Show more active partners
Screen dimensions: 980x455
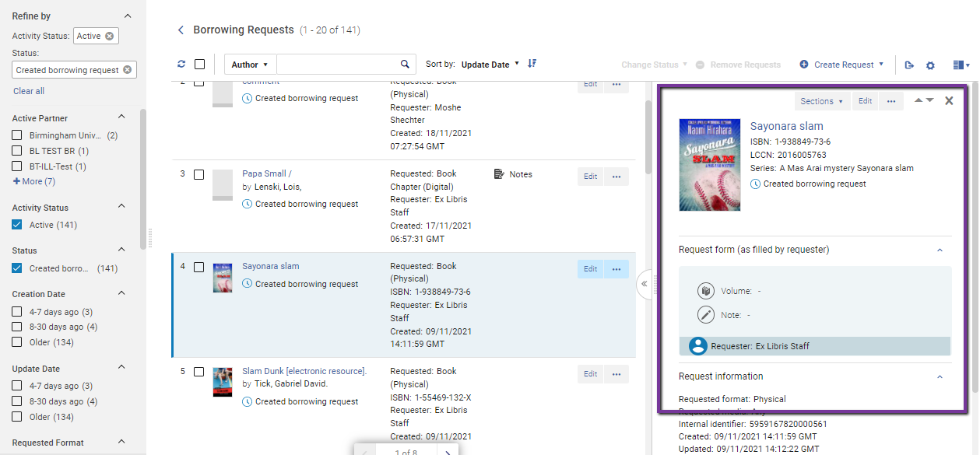click(33, 181)
